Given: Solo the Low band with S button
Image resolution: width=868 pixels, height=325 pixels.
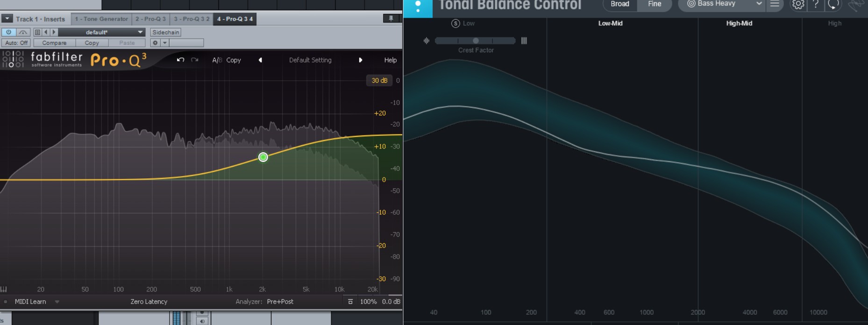Looking at the screenshot, I should point(455,23).
